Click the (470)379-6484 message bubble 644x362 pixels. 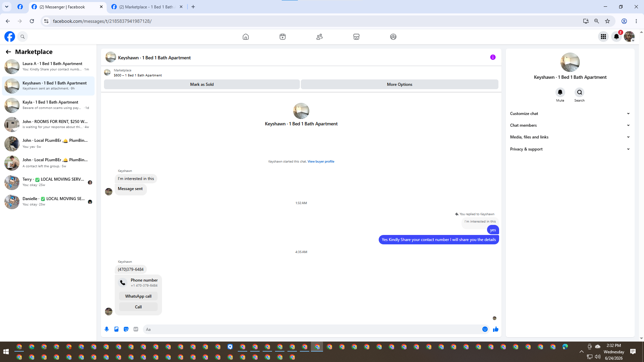click(131, 269)
